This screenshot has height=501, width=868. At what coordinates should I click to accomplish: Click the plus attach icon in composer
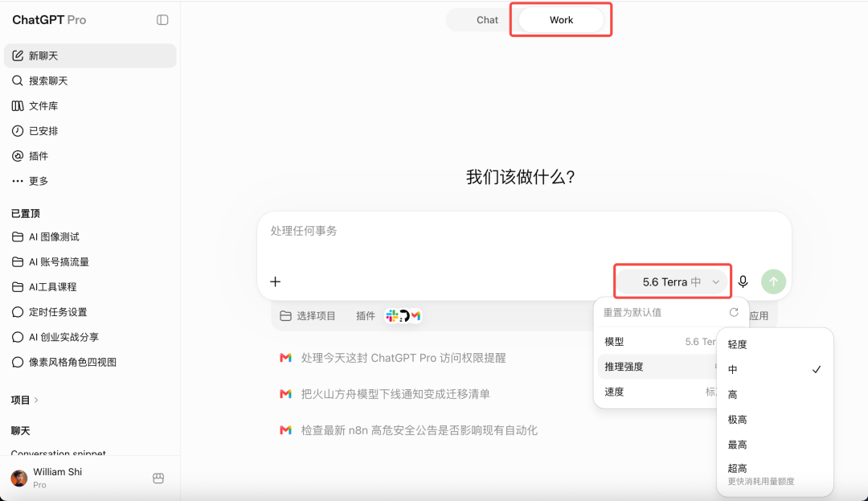coord(275,281)
